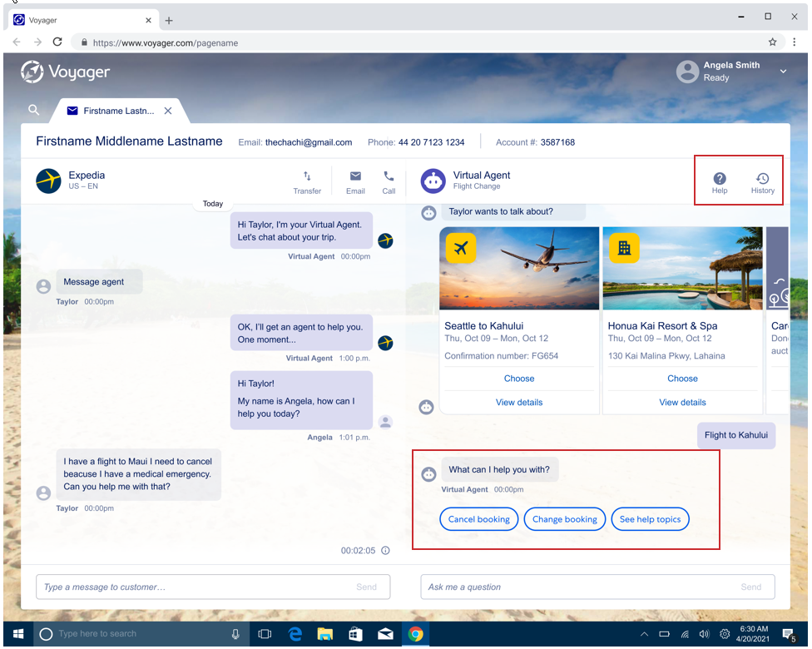The width and height of the screenshot is (812, 649).
Task: Click the Change booking button
Action: 564,519
